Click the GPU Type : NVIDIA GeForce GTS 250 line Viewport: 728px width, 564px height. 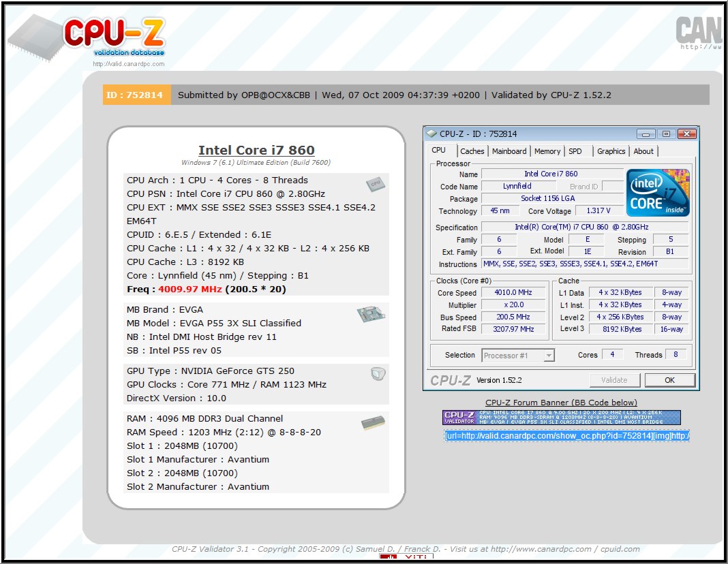click(x=211, y=371)
